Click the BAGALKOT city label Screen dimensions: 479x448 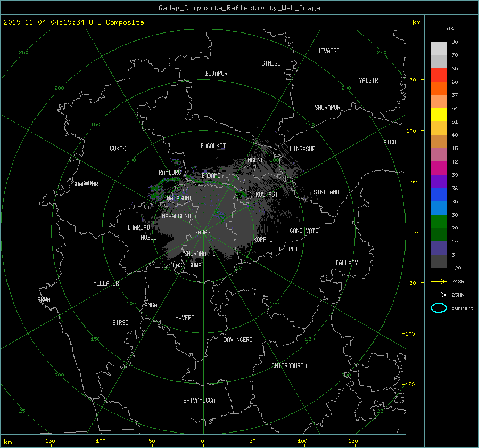pos(213,146)
